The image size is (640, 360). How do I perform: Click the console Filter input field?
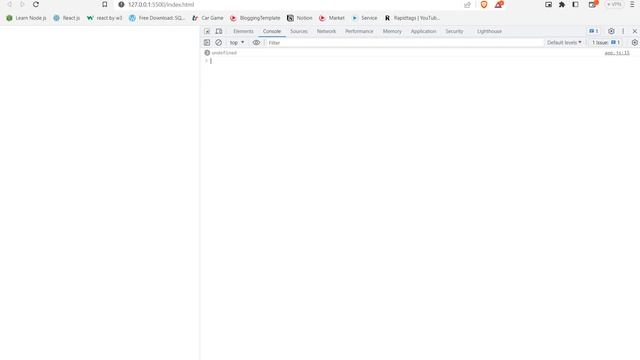click(404, 42)
